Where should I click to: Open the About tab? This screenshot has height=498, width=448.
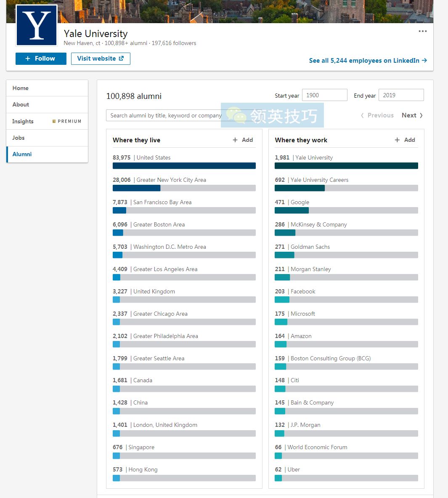tap(47, 104)
